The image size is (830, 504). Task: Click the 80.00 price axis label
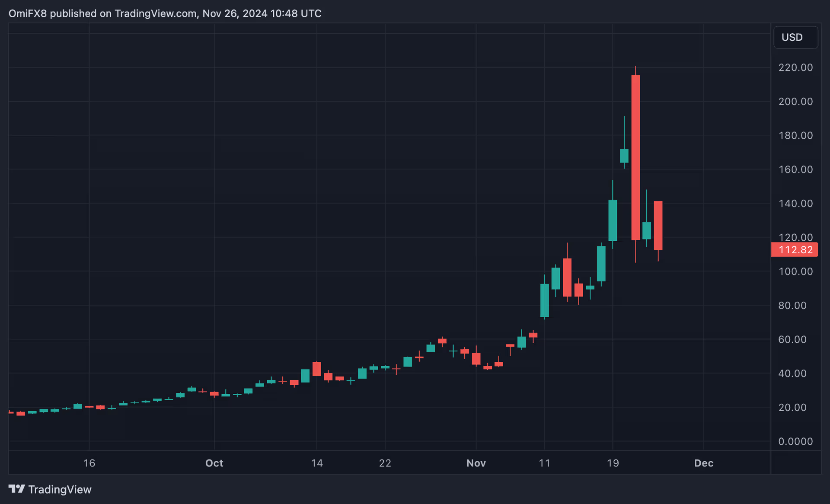[x=792, y=306]
